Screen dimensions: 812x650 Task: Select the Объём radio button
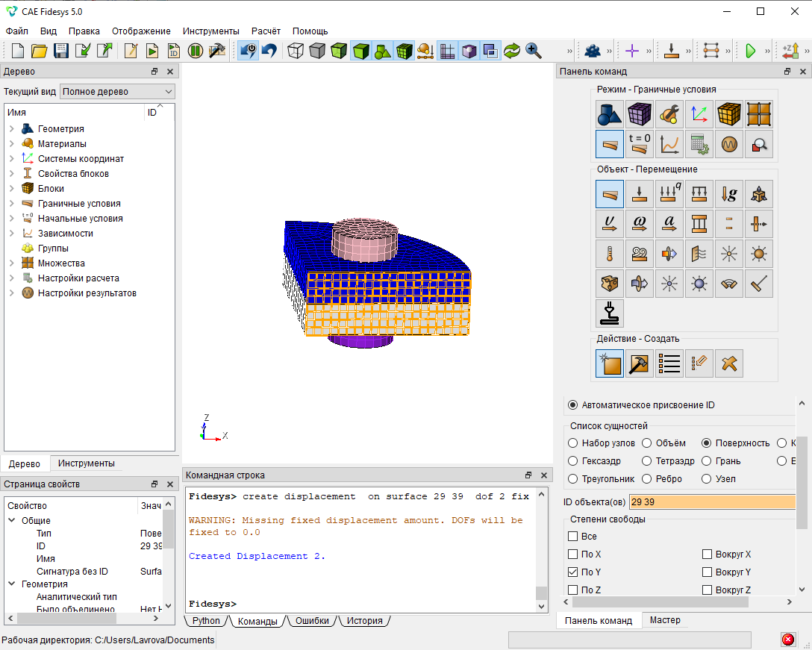pos(647,443)
